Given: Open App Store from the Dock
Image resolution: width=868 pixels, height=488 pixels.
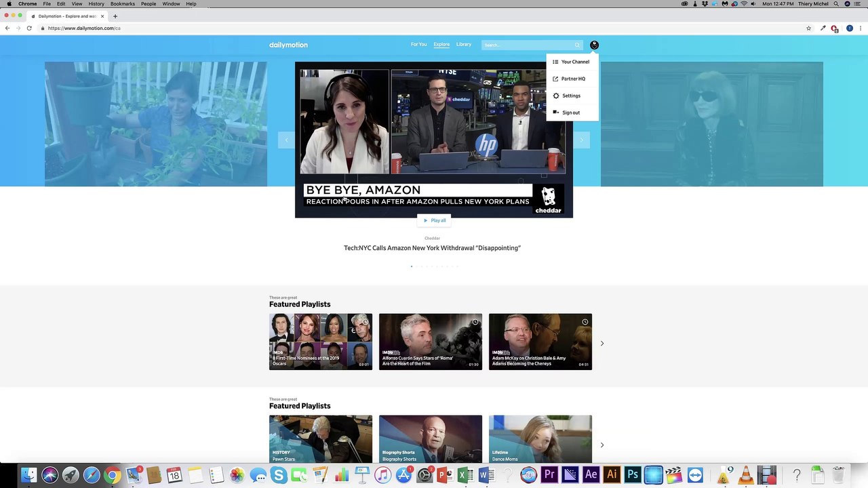Looking at the screenshot, I should coord(403,475).
